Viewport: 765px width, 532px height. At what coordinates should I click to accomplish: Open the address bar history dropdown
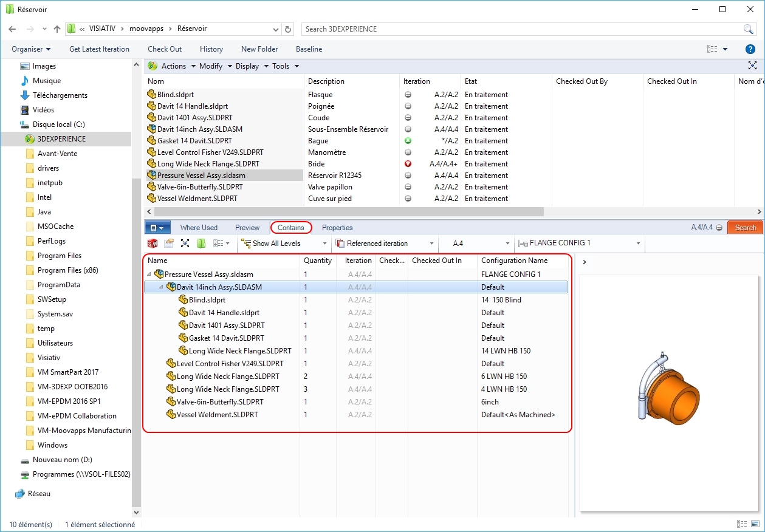[276, 29]
